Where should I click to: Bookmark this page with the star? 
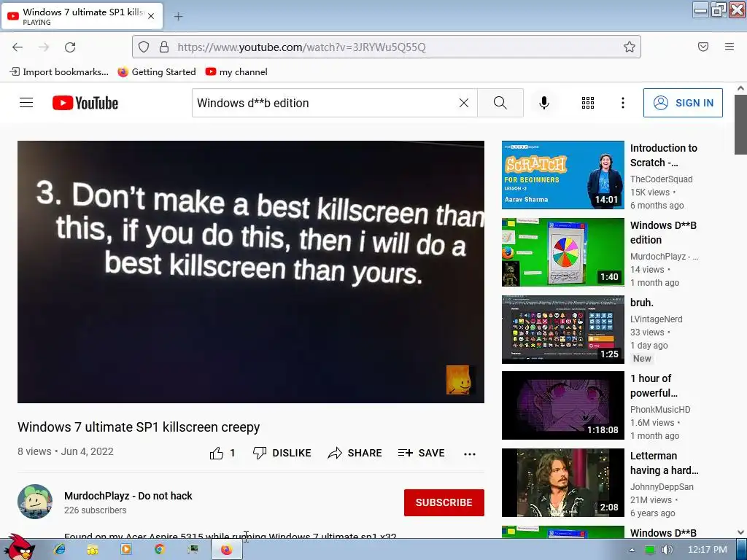click(x=630, y=47)
